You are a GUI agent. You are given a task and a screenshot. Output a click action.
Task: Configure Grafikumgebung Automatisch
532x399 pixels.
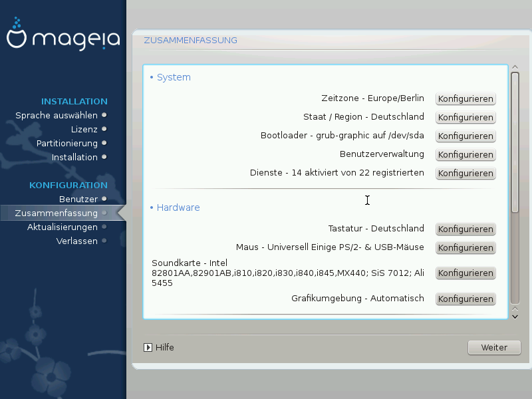pos(465,299)
